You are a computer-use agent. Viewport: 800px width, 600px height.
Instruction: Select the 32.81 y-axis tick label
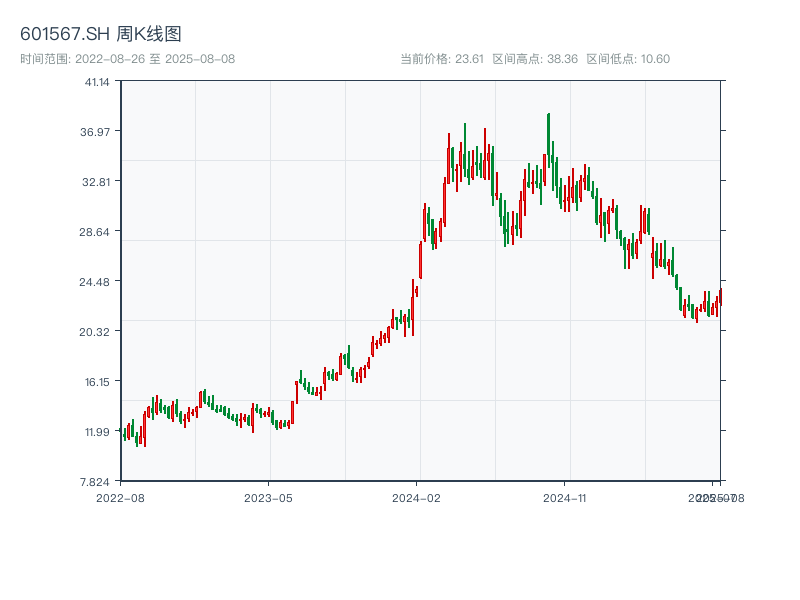tap(97, 182)
